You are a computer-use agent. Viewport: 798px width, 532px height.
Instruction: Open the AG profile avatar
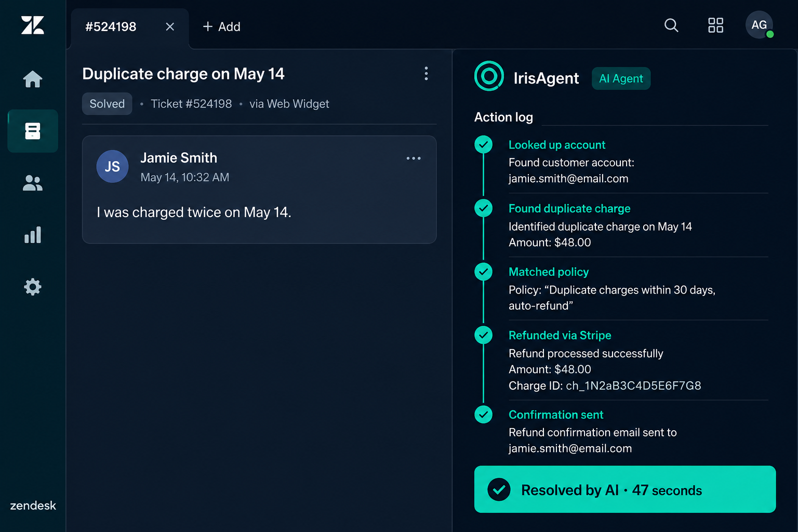pos(759,24)
